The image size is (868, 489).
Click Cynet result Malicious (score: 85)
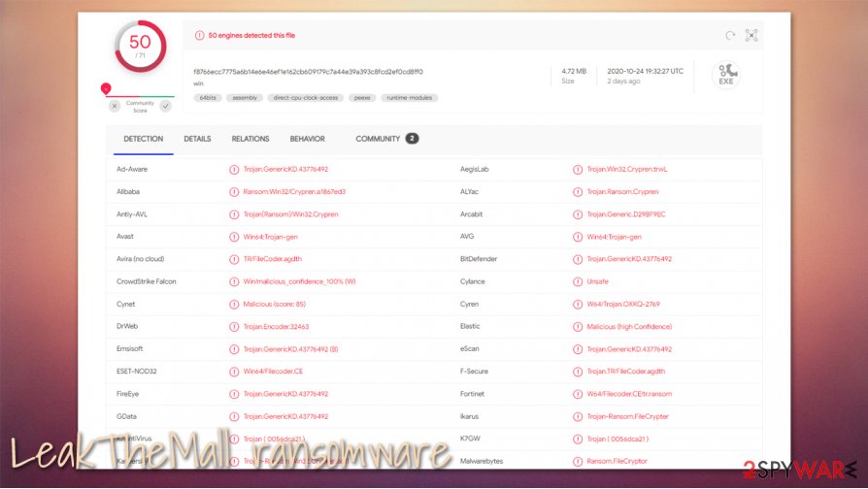pyautogui.click(x=274, y=305)
